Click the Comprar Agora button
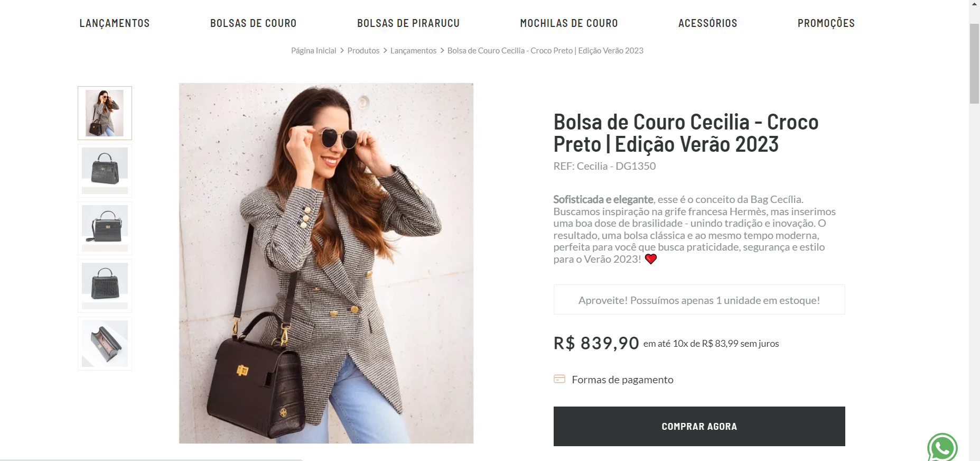Image resolution: width=980 pixels, height=461 pixels. (x=699, y=426)
